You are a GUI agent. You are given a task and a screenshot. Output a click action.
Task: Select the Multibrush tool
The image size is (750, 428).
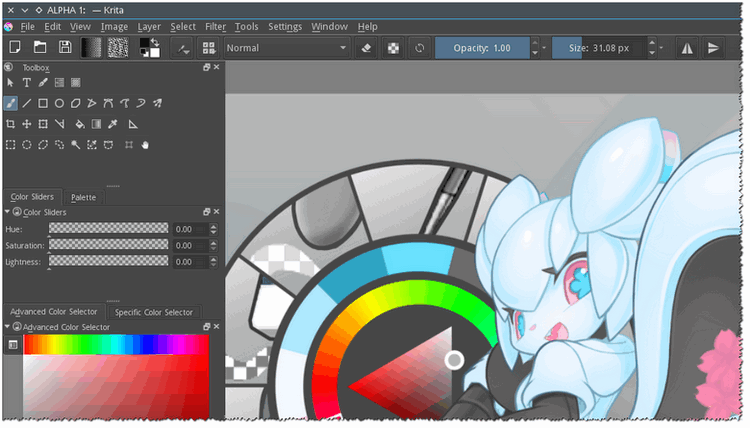pos(157,103)
